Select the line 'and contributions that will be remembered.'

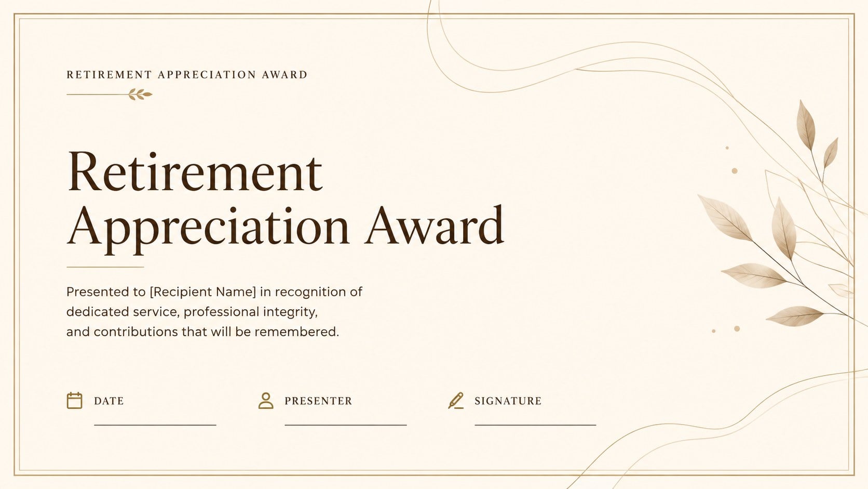(202, 332)
